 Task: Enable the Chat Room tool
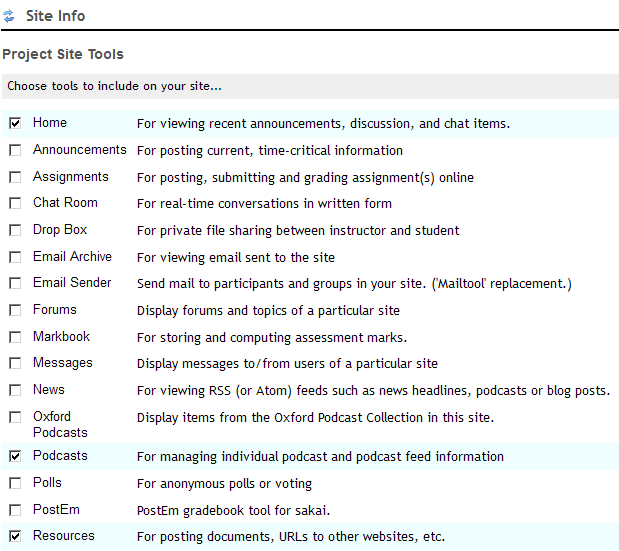coord(15,204)
